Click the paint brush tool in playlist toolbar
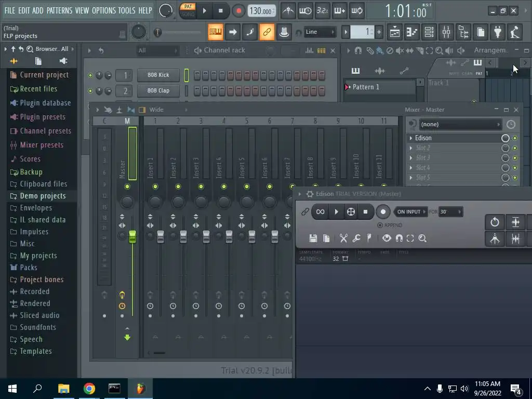Viewport: 532px width, 399px height. pos(380,50)
